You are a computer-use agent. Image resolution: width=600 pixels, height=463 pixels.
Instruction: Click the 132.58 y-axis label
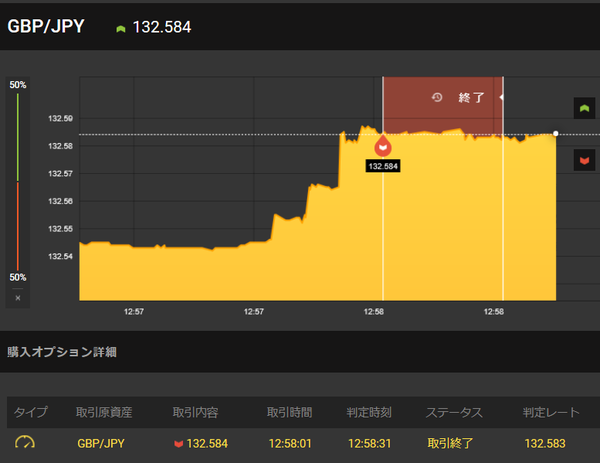[x=60, y=146]
